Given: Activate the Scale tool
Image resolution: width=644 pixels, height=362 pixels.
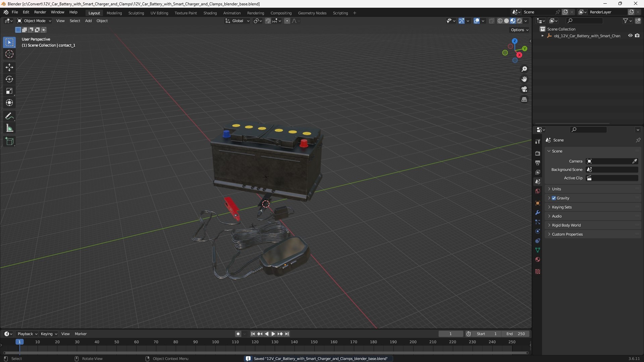Looking at the screenshot, I should (9, 91).
